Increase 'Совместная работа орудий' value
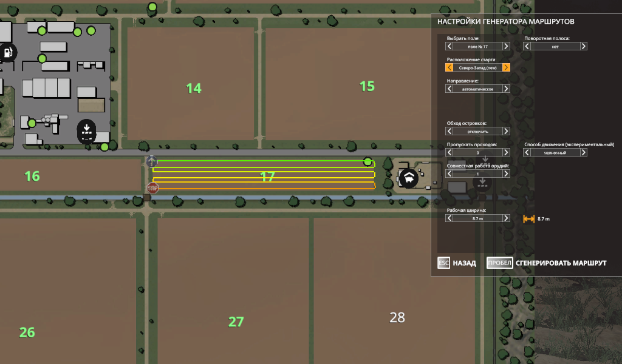Viewport: 622px width, 364px height. [x=506, y=174]
